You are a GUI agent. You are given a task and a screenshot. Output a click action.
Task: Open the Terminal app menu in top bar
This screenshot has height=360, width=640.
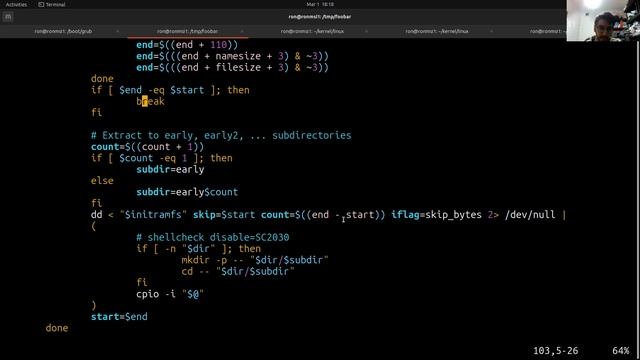[x=52, y=4]
